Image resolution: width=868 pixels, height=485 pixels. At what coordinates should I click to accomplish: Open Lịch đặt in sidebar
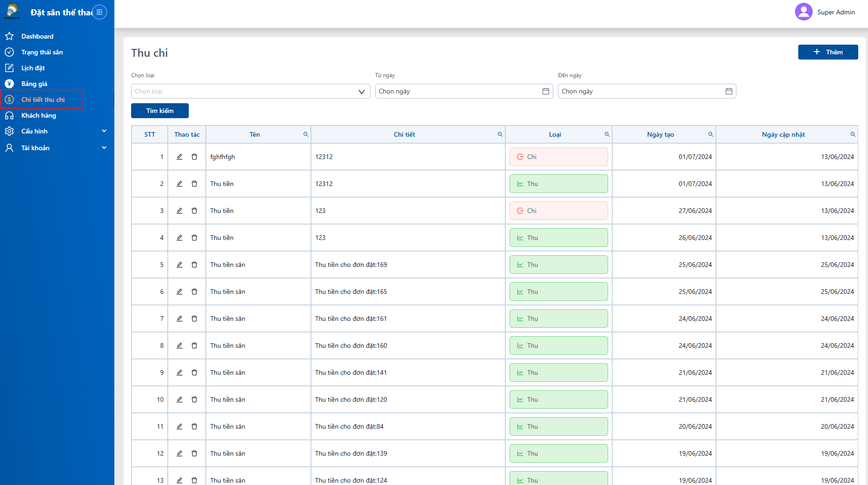click(33, 68)
